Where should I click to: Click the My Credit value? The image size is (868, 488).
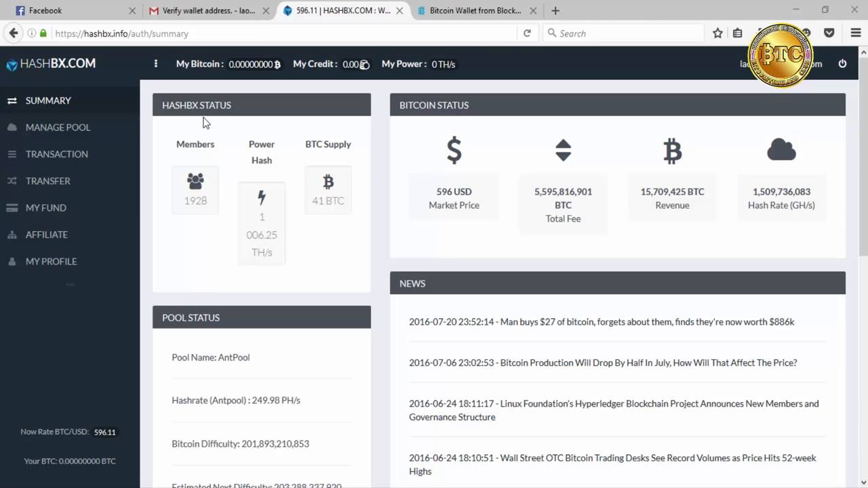356,64
